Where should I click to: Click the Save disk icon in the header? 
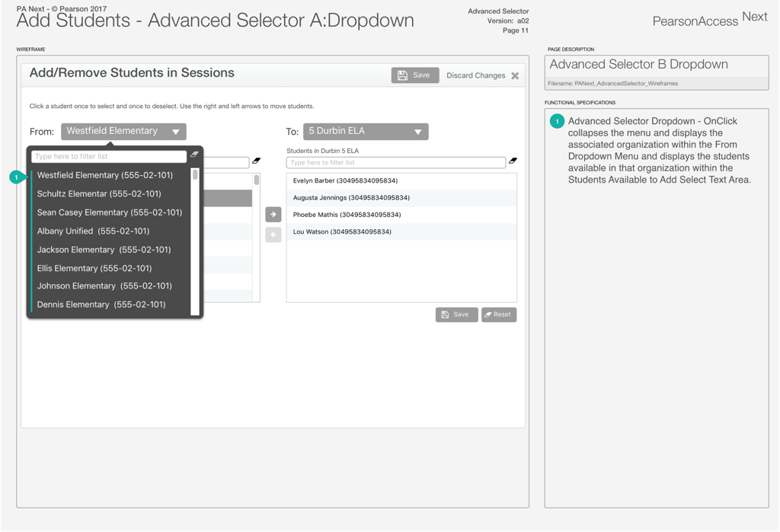[x=401, y=75]
